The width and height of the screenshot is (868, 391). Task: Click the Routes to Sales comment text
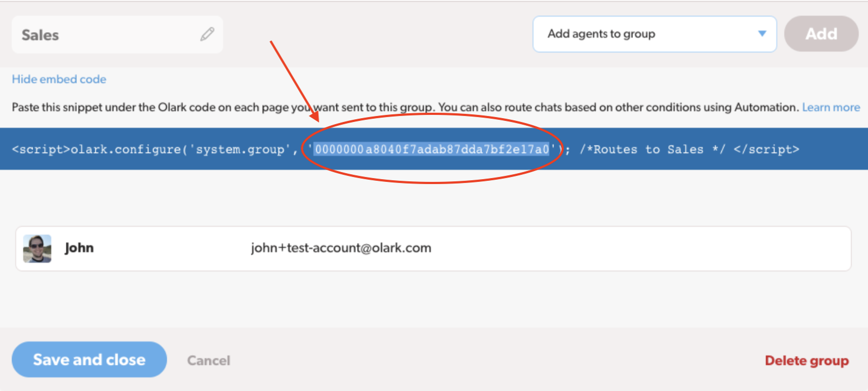653,149
